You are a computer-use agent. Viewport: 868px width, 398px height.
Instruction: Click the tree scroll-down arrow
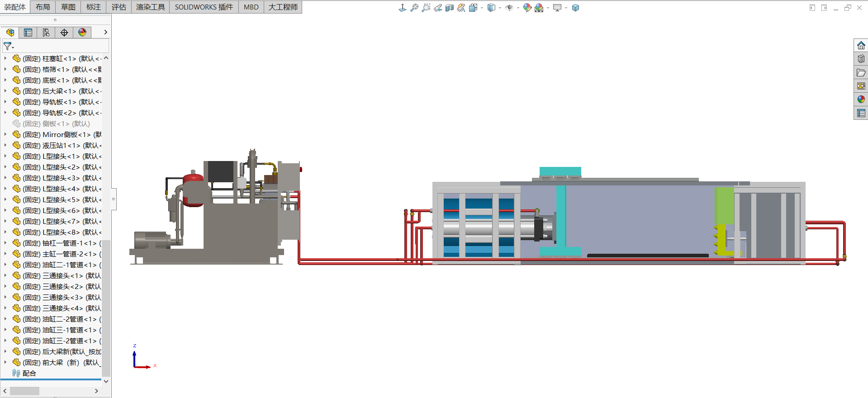pos(106,381)
